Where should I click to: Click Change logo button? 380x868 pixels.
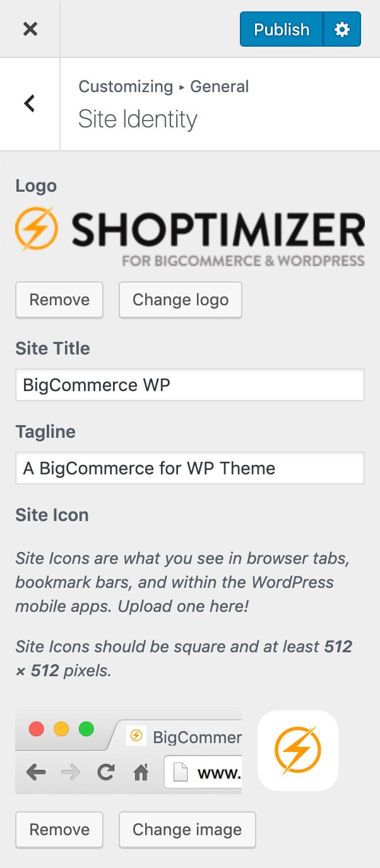tap(181, 300)
